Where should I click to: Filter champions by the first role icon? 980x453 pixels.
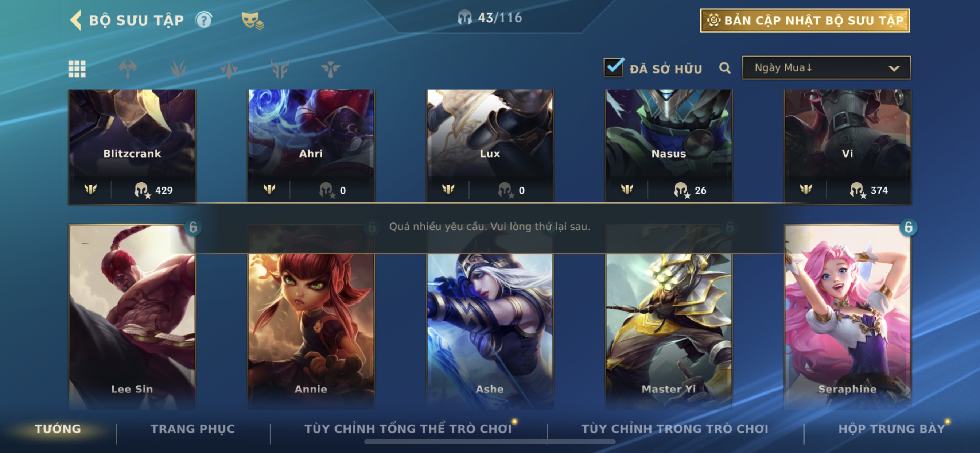[x=128, y=69]
